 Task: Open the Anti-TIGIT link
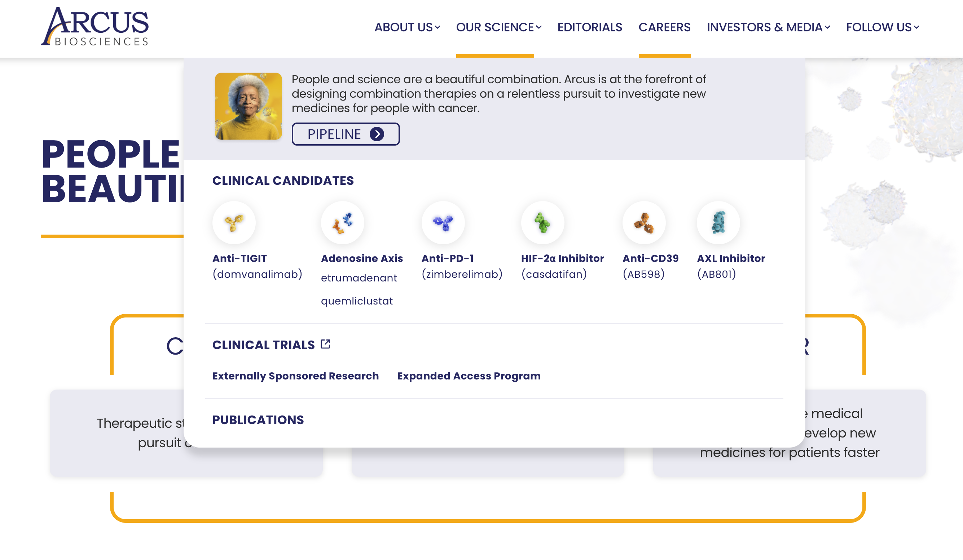[239, 258]
